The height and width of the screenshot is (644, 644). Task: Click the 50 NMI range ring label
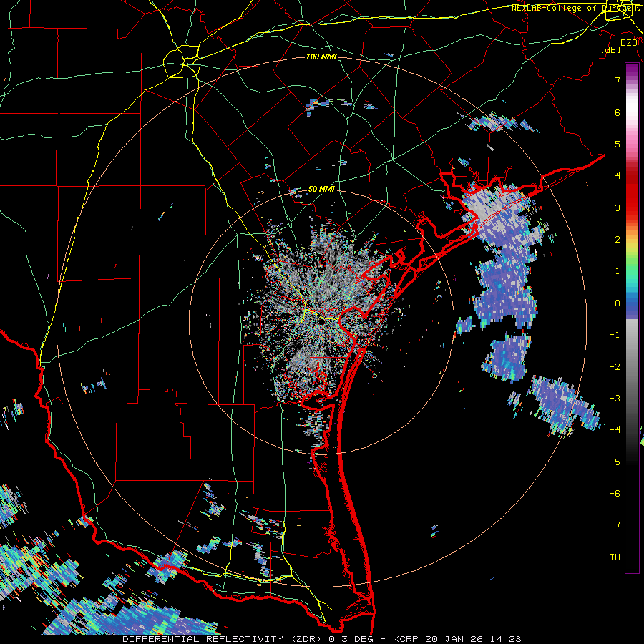click(x=321, y=189)
